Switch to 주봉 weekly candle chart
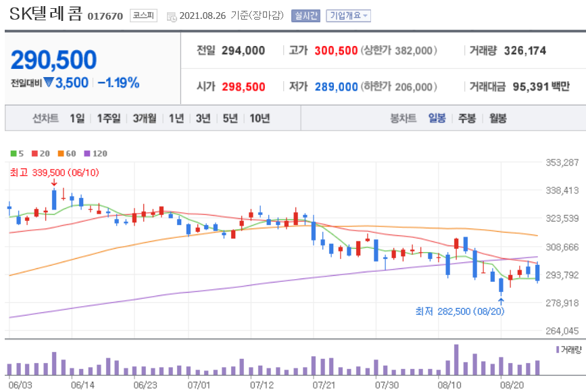 467,118
